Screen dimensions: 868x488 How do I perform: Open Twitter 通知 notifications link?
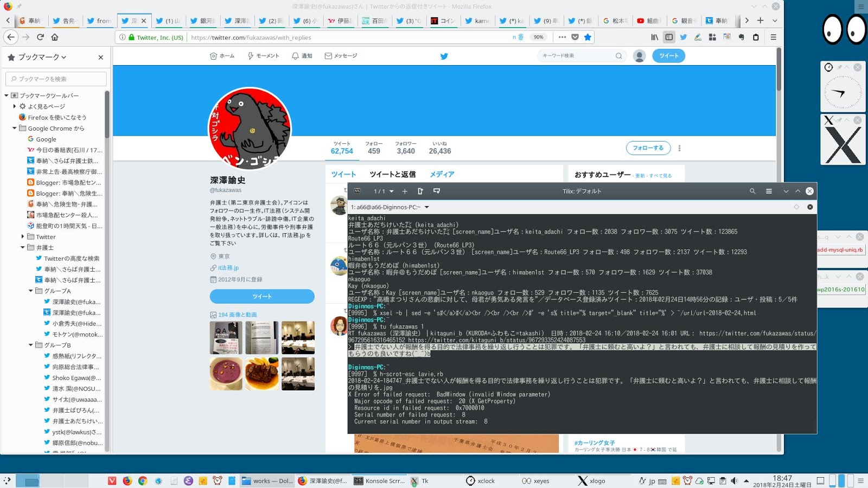coord(302,56)
